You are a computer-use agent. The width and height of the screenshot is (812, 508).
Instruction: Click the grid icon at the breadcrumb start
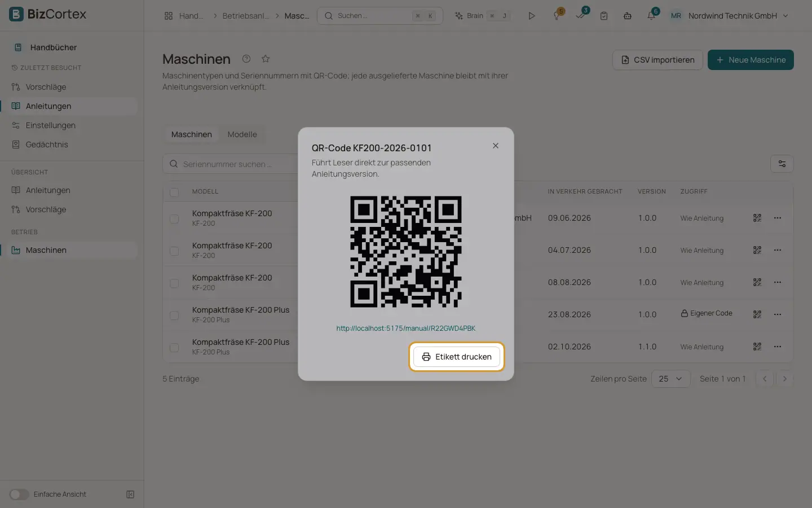coord(169,16)
